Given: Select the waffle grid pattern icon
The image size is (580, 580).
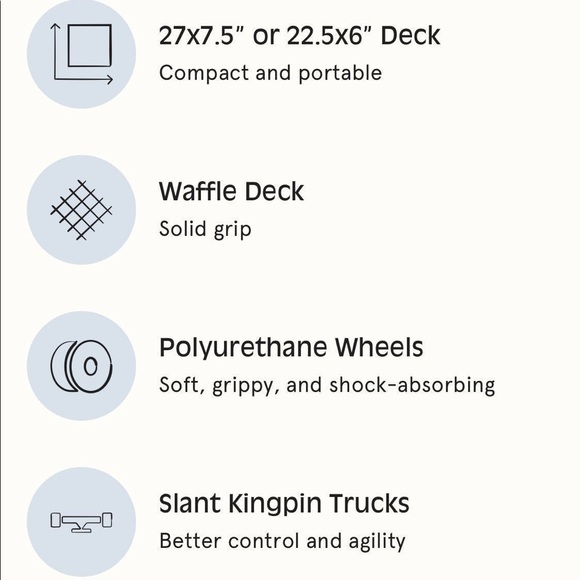Looking at the screenshot, I should [x=81, y=210].
